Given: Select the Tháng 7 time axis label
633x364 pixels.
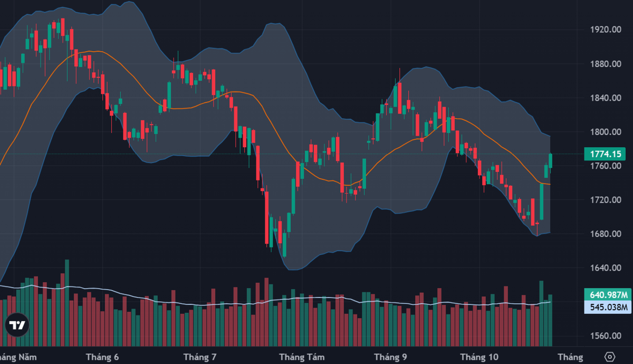Looking at the screenshot, I should click(x=200, y=357).
